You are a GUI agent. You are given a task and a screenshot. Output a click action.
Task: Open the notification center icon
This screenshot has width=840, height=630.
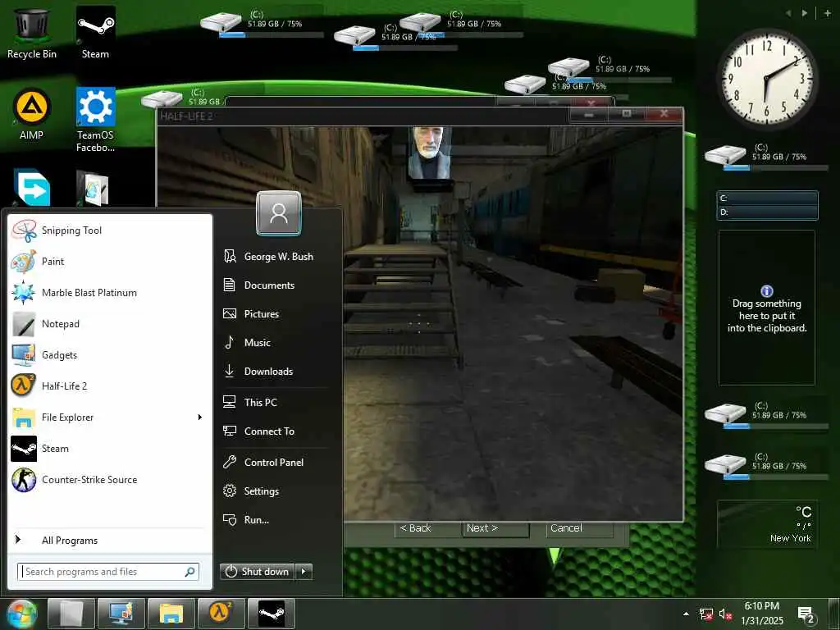806,614
